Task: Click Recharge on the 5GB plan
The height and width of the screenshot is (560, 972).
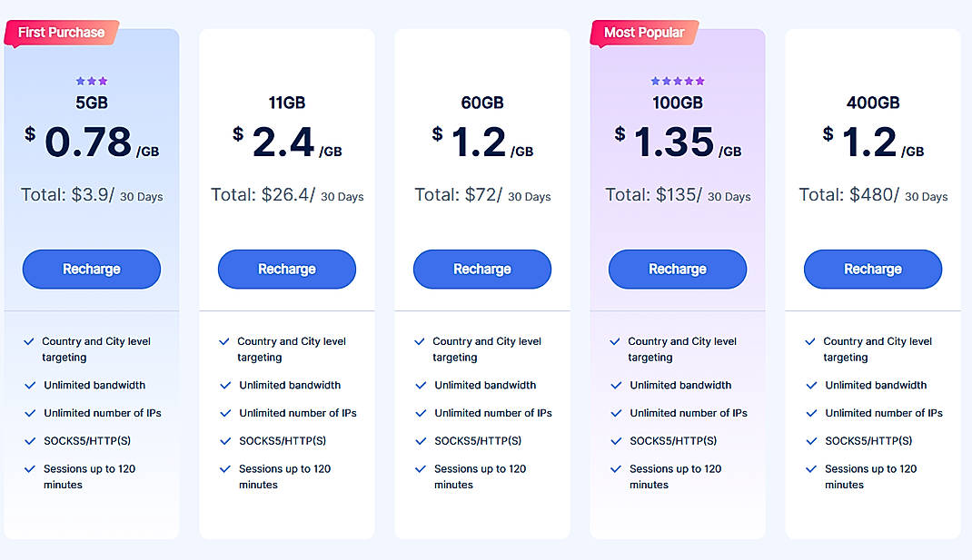Action: 91,269
